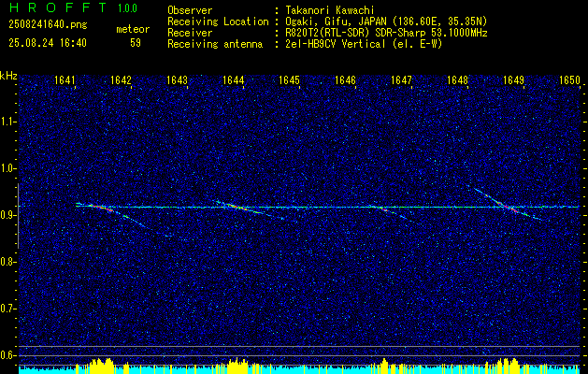Click the 1650 time marker
This screenshot has height=374, width=588.
(569, 80)
